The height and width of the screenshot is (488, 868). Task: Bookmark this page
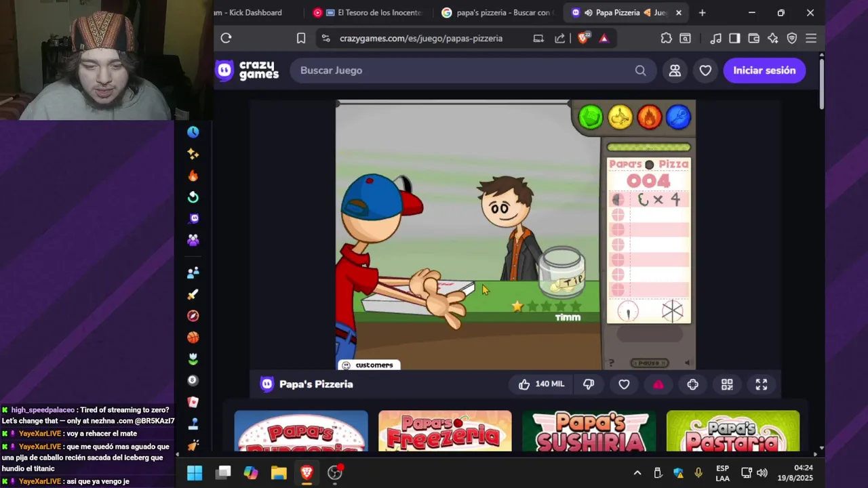click(x=301, y=39)
